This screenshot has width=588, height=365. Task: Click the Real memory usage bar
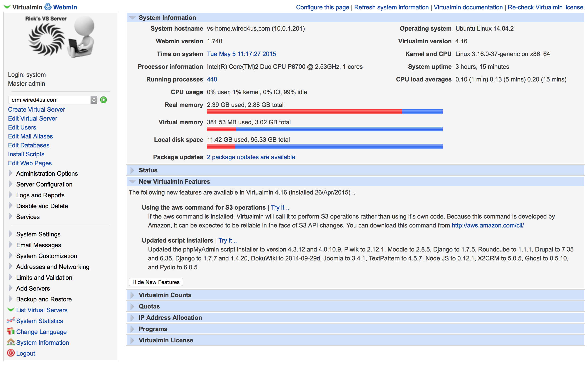[325, 112]
